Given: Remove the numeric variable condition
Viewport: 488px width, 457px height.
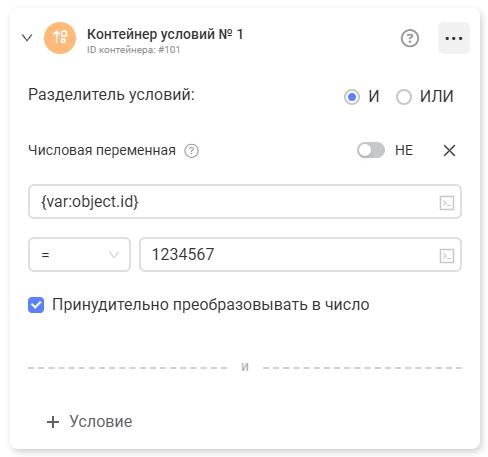Looking at the screenshot, I should (x=449, y=151).
